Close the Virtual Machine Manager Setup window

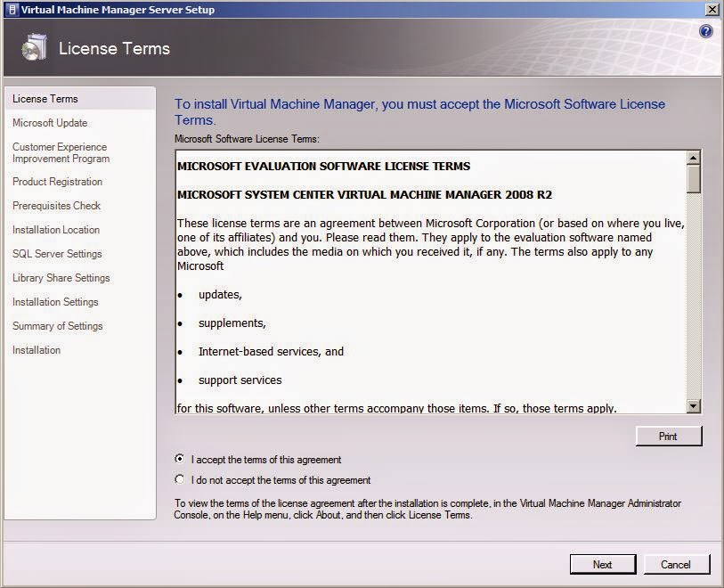click(x=712, y=10)
